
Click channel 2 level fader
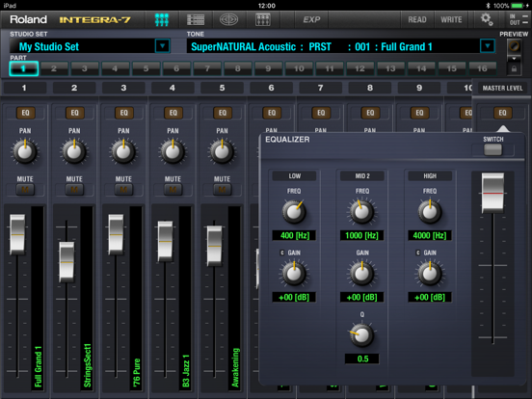tap(66, 262)
